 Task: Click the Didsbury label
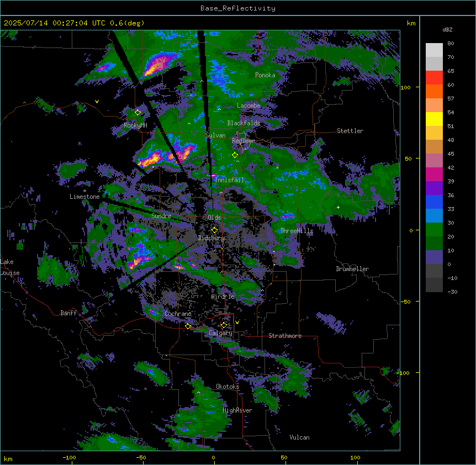(x=211, y=238)
